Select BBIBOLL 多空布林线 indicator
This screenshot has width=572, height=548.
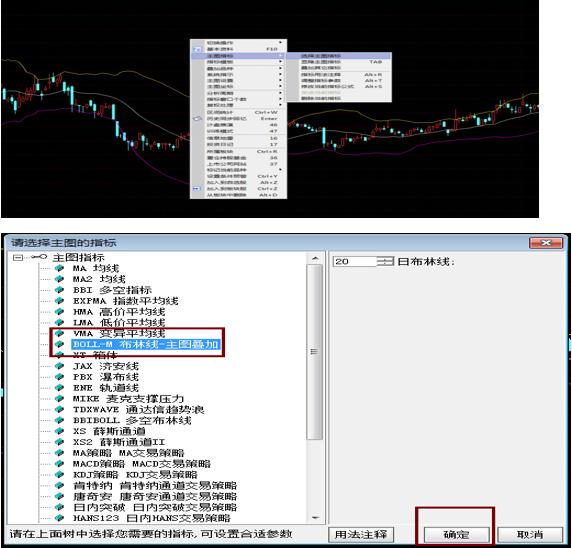(x=132, y=420)
